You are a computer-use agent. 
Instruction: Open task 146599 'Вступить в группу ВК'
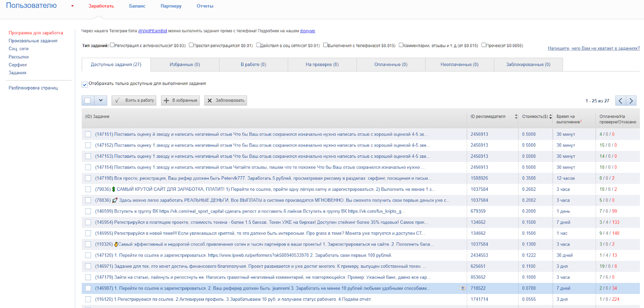tap(250, 211)
